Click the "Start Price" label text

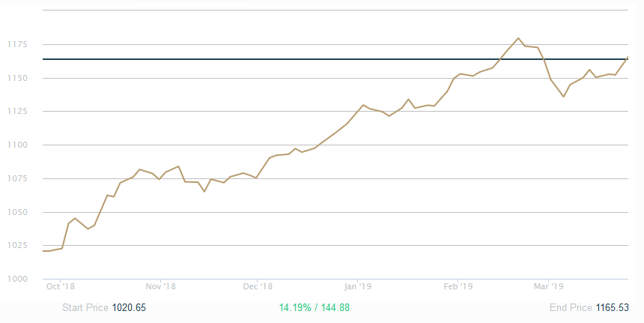(x=85, y=307)
